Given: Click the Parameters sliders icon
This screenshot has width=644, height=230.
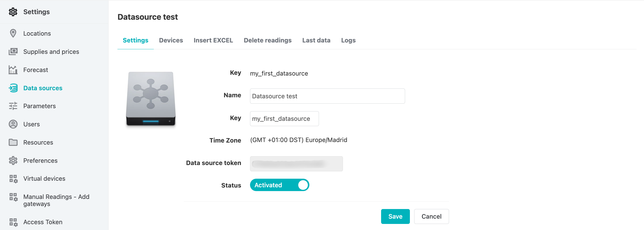Looking at the screenshot, I should [13, 106].
